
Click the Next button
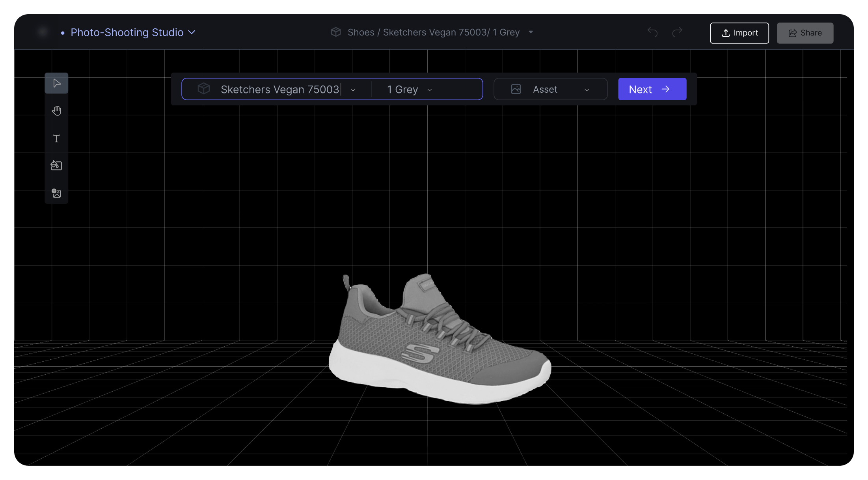pos(652,89)
